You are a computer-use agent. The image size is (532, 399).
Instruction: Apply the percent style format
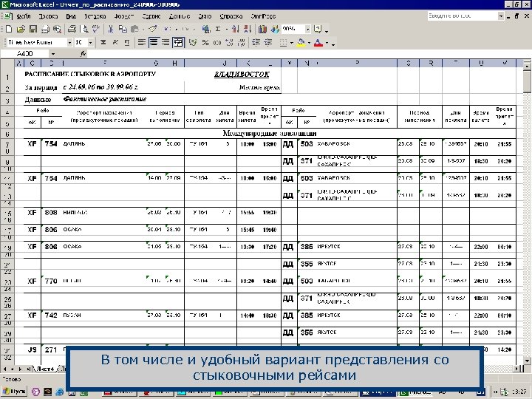tap(205, 42)
